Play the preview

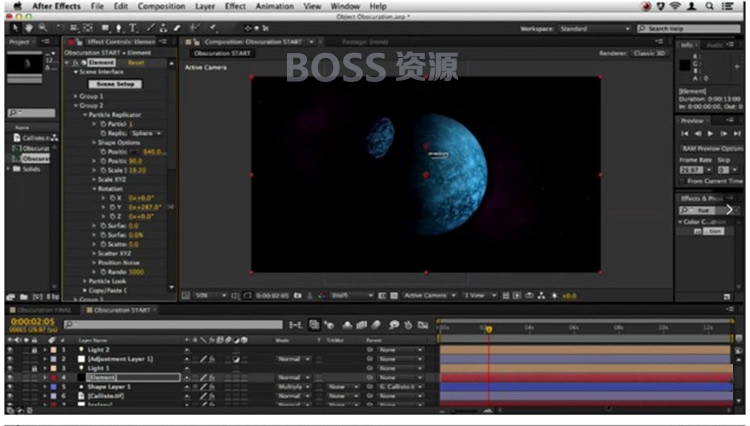710,134
